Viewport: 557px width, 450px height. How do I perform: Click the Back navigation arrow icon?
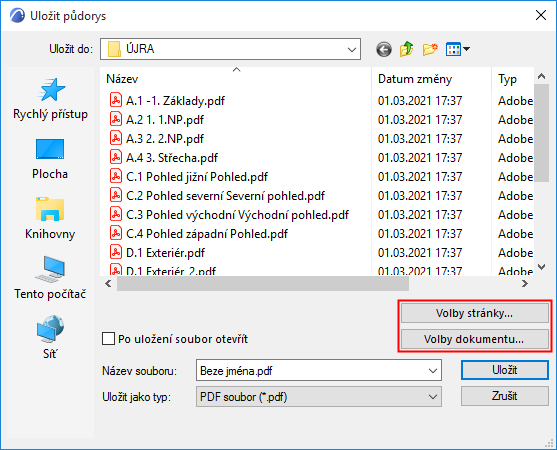tap(384, 49)
